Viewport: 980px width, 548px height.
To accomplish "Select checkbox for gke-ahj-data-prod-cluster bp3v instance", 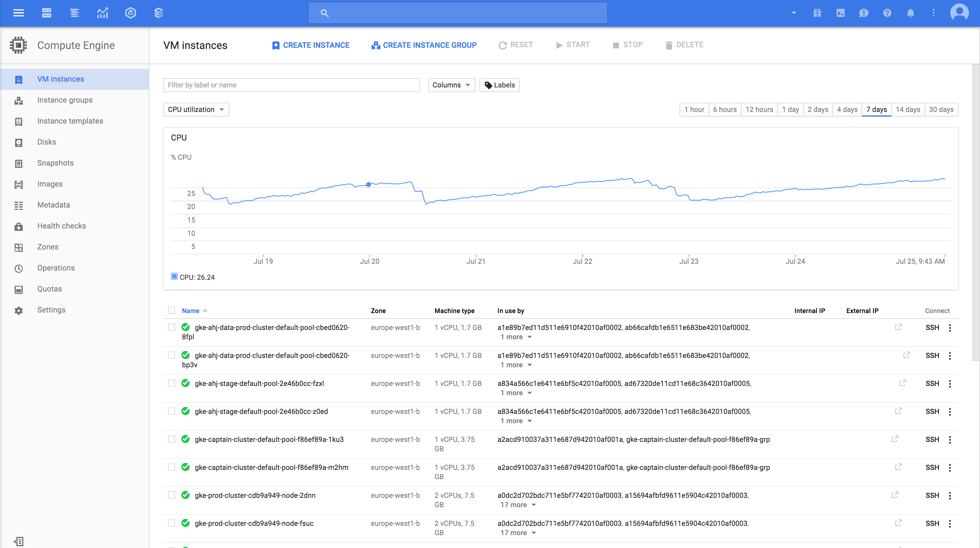I will (x=171, y=355).
